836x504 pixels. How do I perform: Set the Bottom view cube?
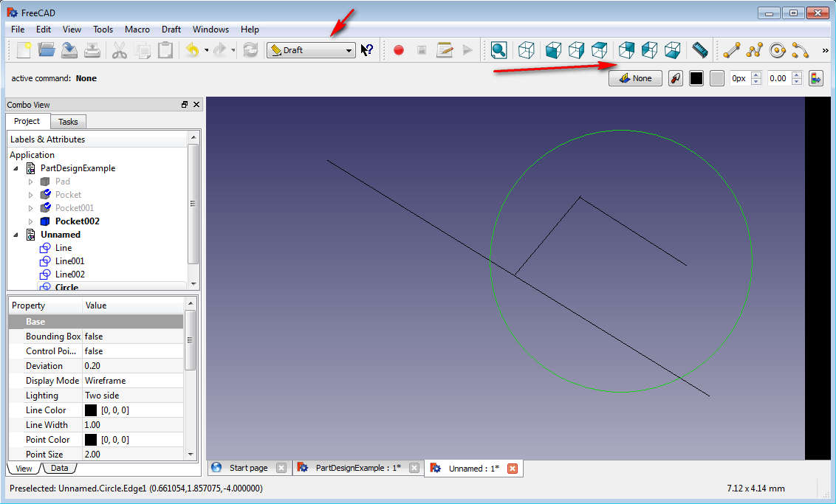pos(672,50)
